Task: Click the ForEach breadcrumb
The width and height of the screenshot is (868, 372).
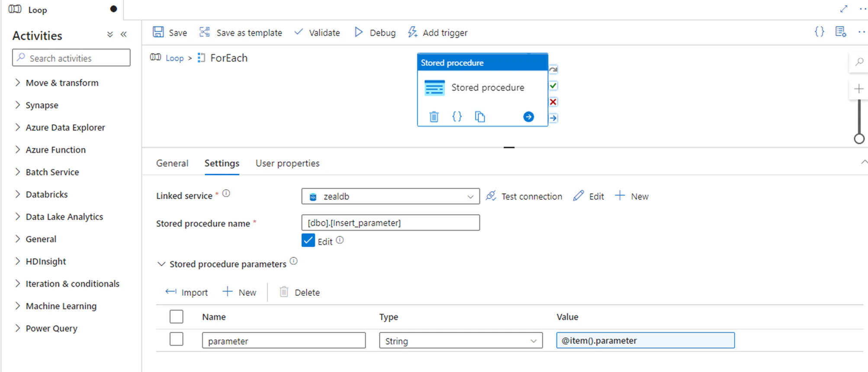Action: (x=228, y=58)
